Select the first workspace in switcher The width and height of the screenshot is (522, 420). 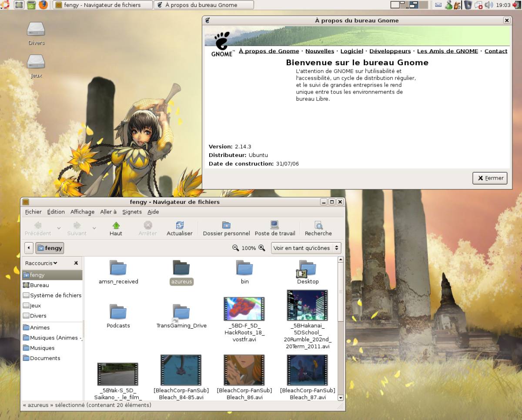pyautogui.click(x=395, y=5)
